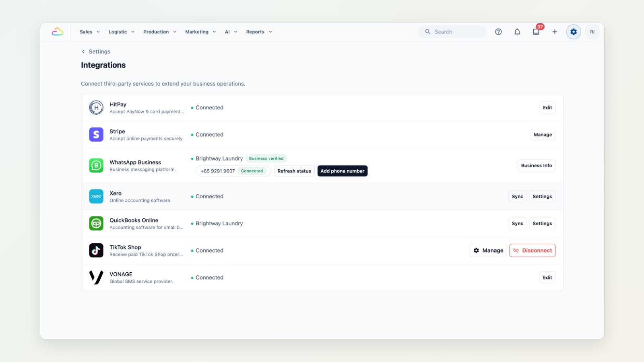Click Refresh status for WhatsApp

294,171
